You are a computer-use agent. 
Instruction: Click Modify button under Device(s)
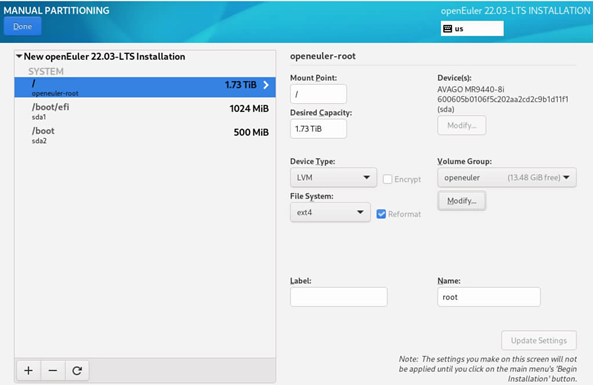pyautogui.click(x=461, y=125)
